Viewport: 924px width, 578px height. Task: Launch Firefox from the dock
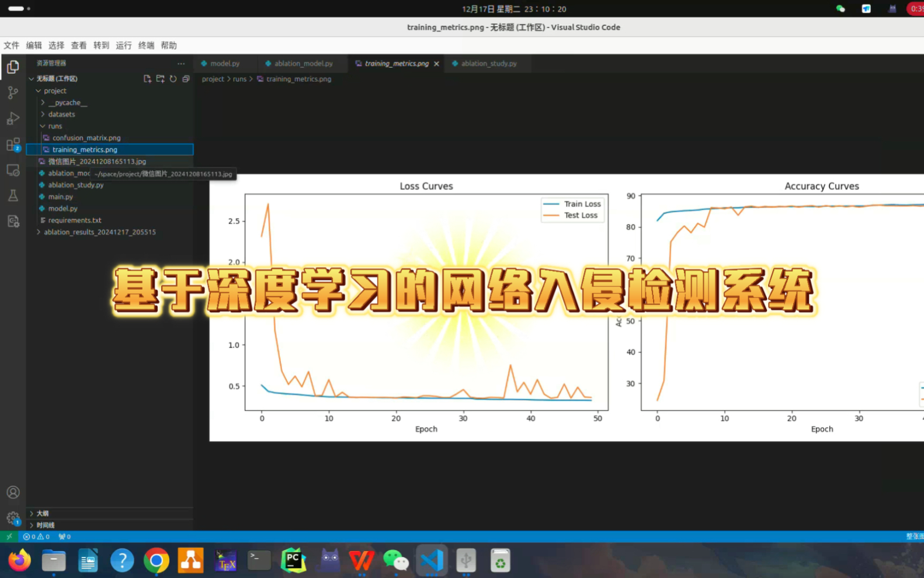click(x=20, y=561)
